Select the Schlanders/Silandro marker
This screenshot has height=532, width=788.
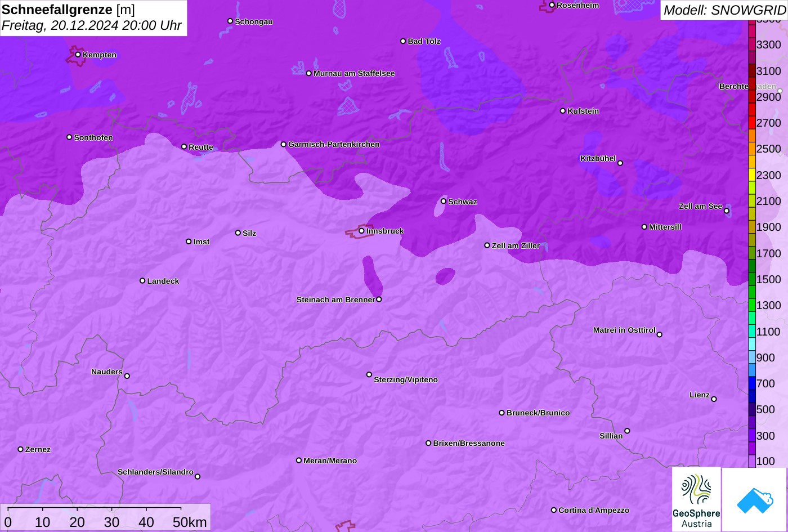coord(198,477)
